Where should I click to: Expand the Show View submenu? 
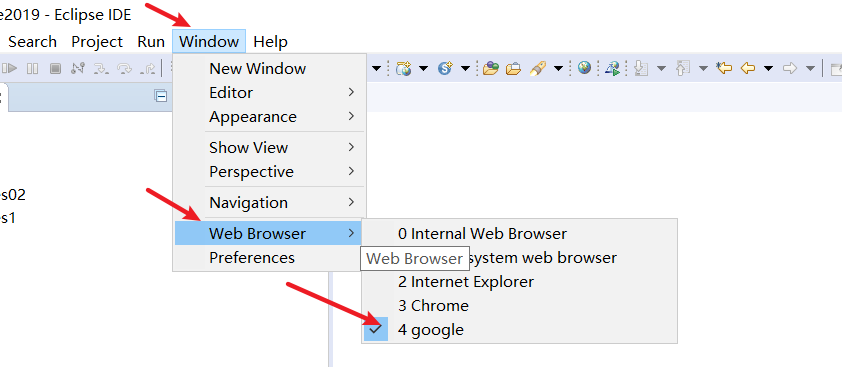269,147
